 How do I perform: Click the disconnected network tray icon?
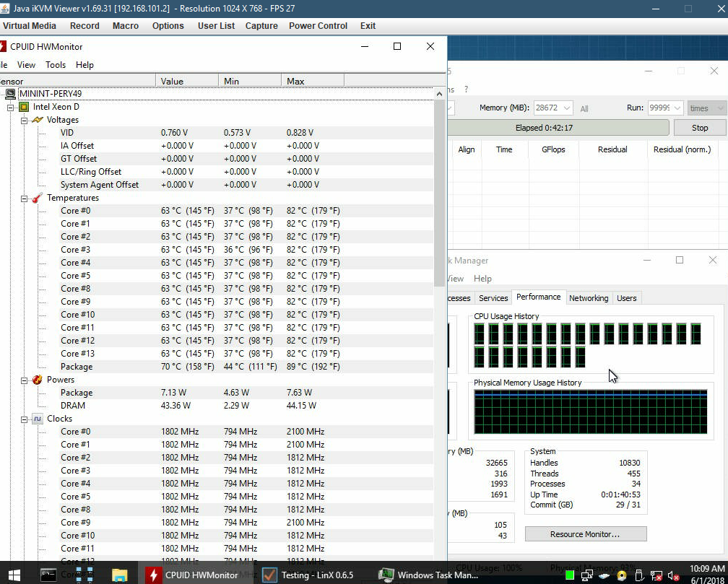[x=656, y=575]
